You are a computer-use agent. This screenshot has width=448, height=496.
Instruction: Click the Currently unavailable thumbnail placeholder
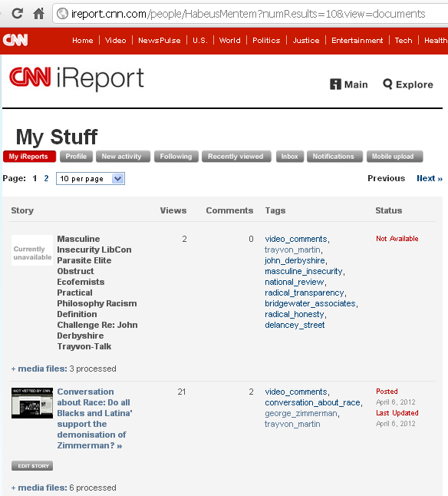coord(32,250)
